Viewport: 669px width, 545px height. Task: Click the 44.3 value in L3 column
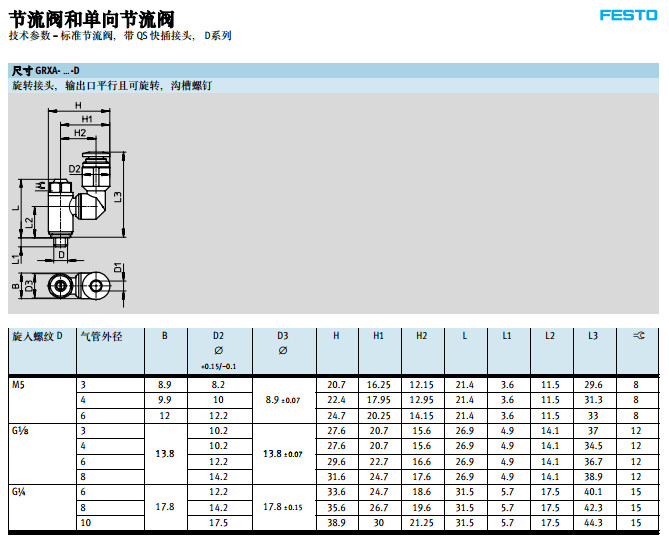tap(594, 523)
